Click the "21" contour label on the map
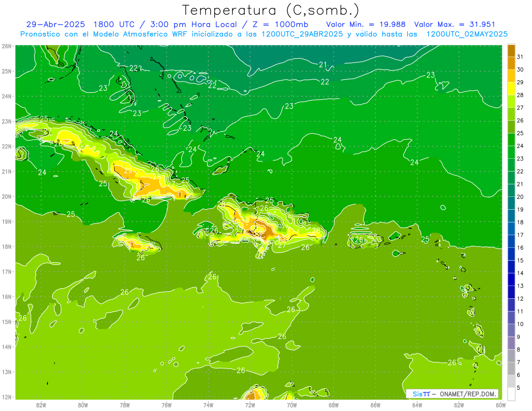 tap(323, 65)
